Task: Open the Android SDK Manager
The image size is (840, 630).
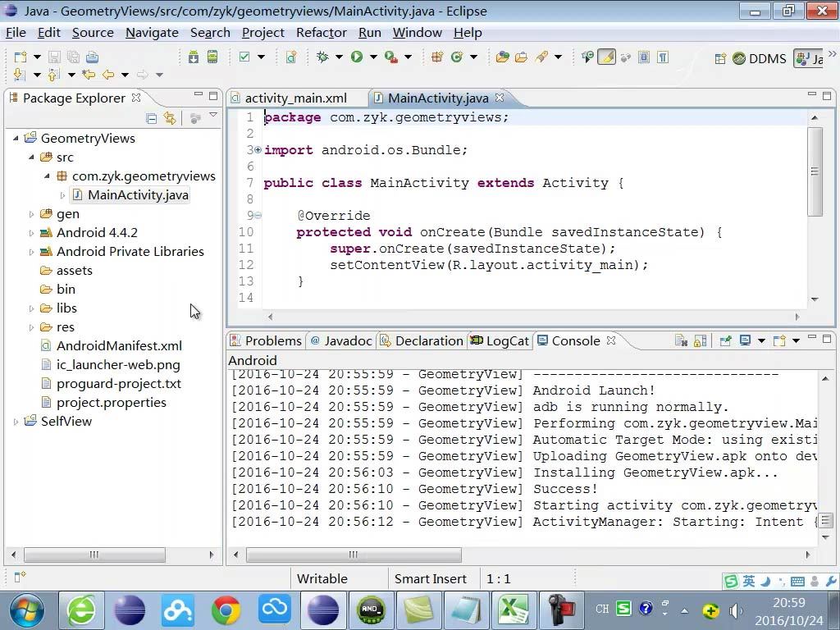Action: pos(194,57)
